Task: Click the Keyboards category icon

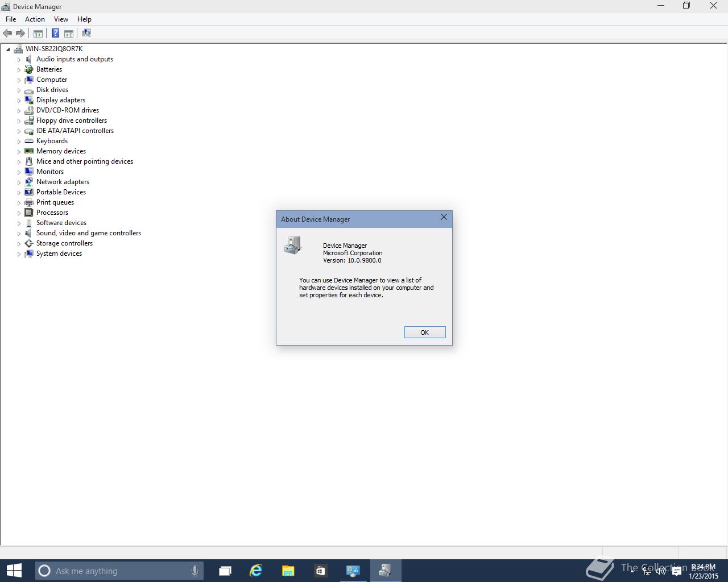Action: tap(29, 141)
